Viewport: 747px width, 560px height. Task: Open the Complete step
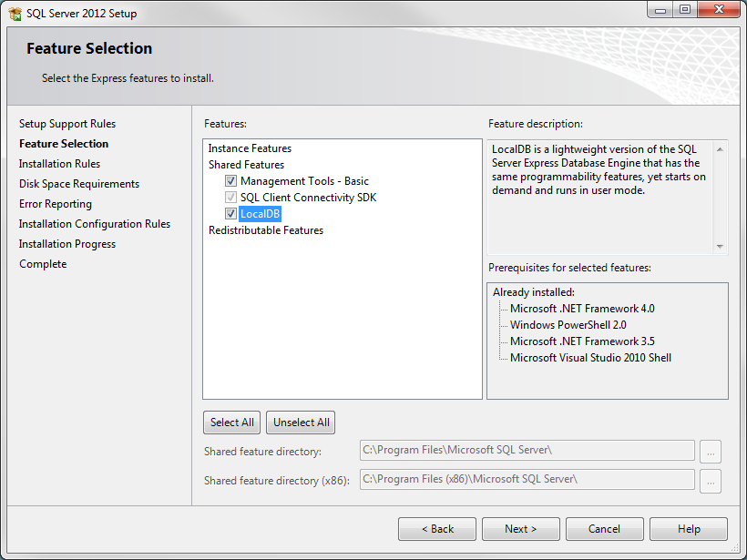(43, 264)
